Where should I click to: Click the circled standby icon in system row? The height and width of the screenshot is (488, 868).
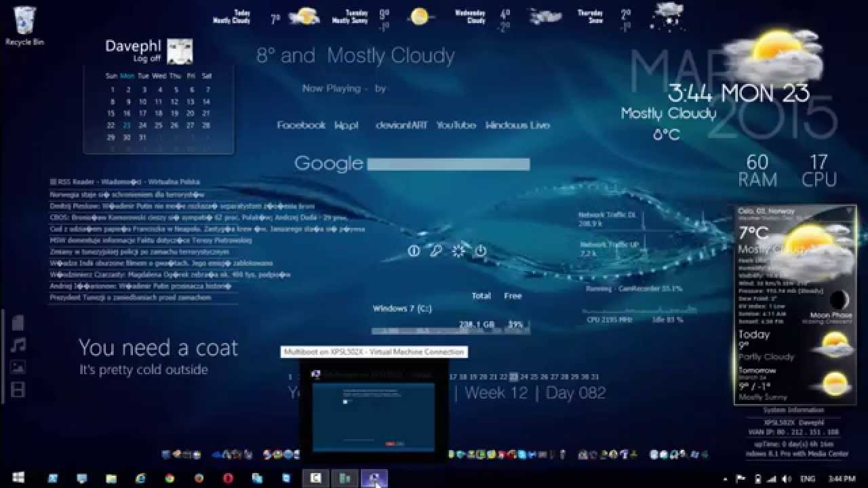pyautogui.click(x=414, y=251)
